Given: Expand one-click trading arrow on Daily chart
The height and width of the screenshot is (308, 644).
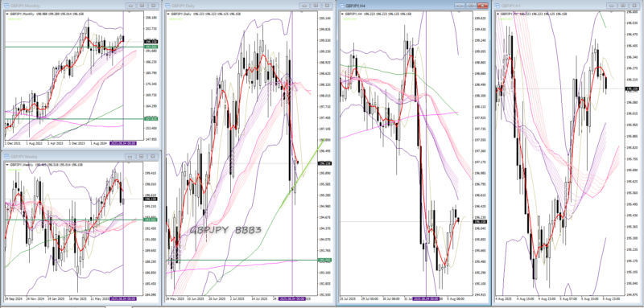Looking at the screenshot, I should [x=167, y=14].
